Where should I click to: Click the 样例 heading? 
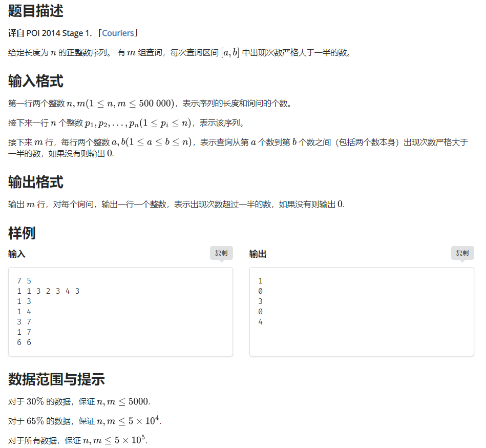(x=20, y=233)
